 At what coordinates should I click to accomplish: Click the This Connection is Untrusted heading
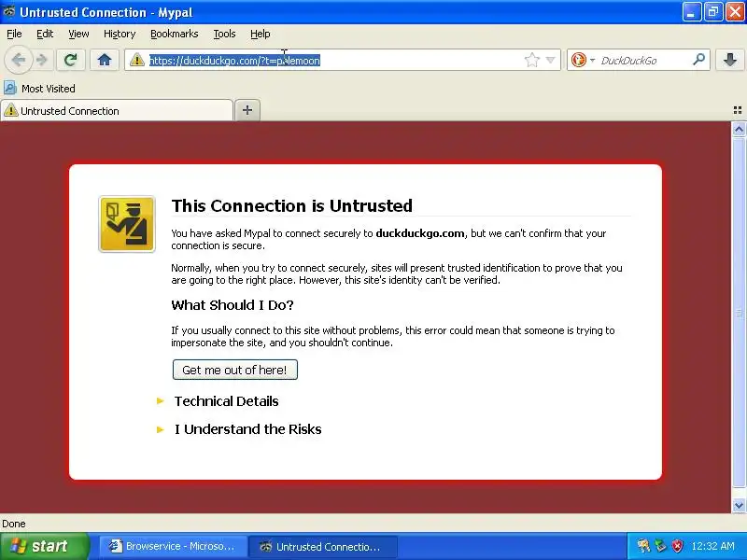(291, 205)
